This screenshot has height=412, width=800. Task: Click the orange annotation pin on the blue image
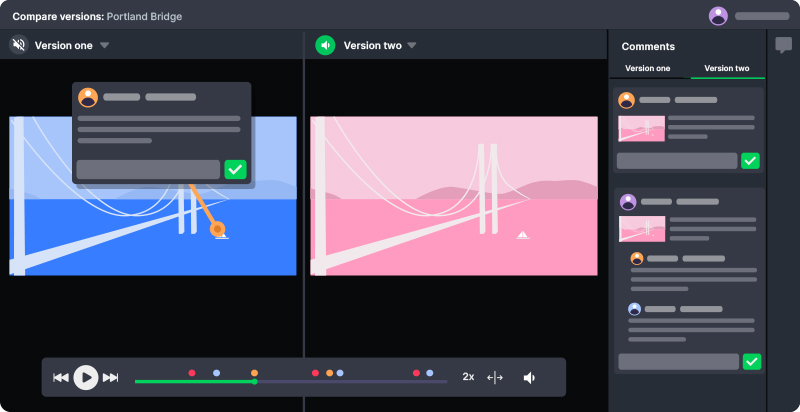click(x=218, y=229)
